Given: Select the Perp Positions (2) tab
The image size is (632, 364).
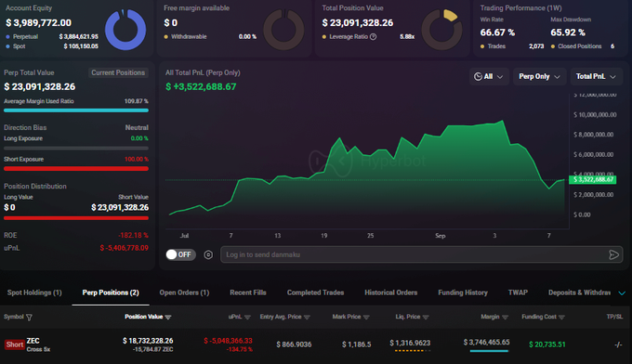Looking at the screenshot, I should coord(111,292).
